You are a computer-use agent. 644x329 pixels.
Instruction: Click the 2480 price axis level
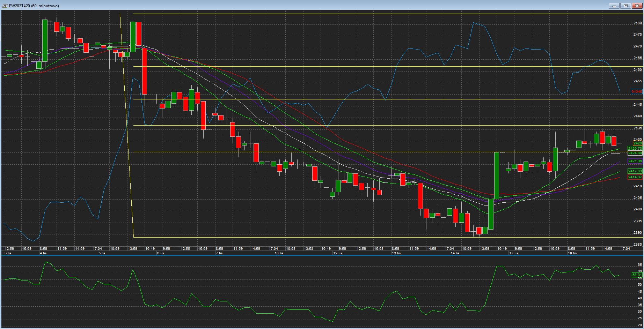(x=637, y=23)
